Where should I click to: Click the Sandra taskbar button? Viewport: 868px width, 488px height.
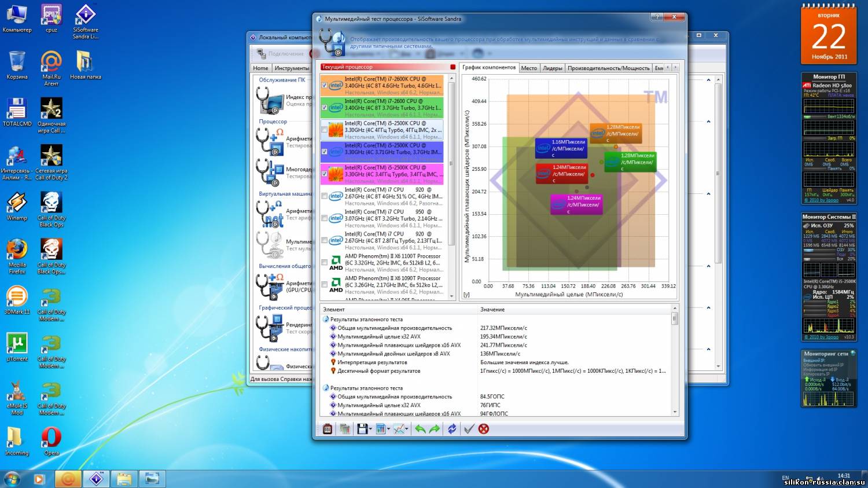pos(97,479)
